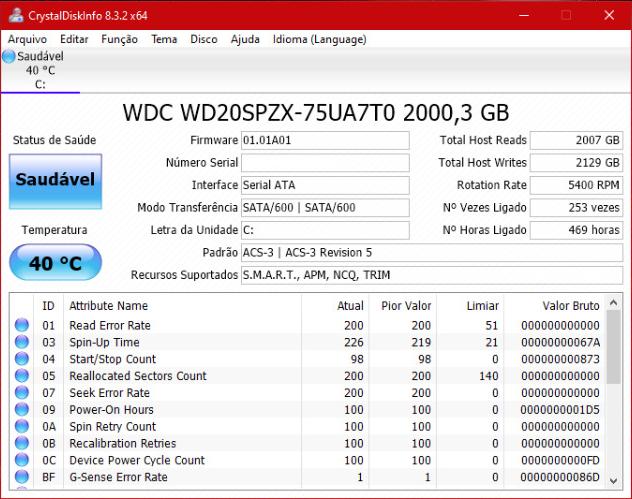This screenshot has width=632, height=499.
Task: Click status orb for Power-On Hours row
Action: [x=22, y=409]
